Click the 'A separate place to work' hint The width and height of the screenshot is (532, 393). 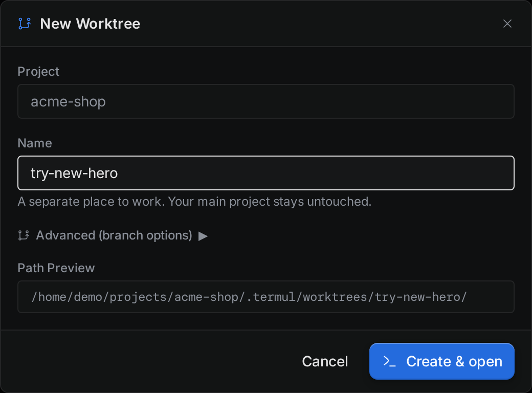click(194, 202)
